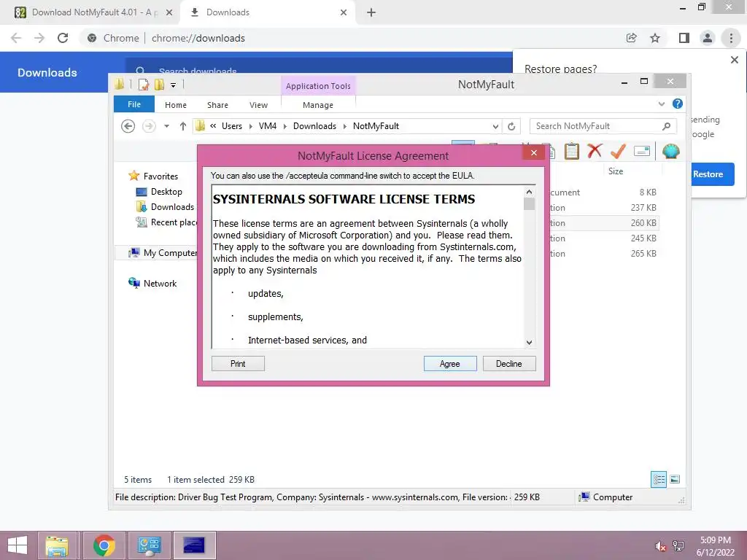Expand the breadcrumb arrow after Downloads
The height and width of the screenshot is (560, 747).
(x=345, y=126)
